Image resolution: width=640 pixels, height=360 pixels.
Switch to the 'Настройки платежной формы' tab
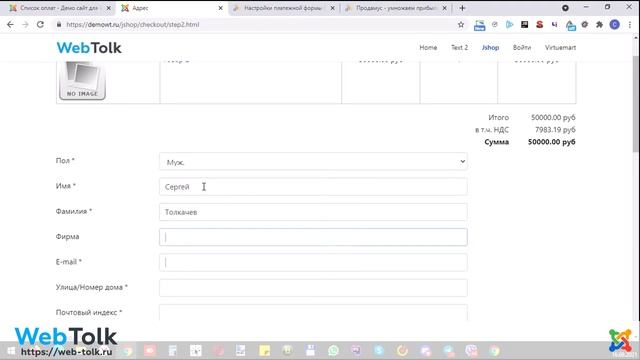click(282, 8)
